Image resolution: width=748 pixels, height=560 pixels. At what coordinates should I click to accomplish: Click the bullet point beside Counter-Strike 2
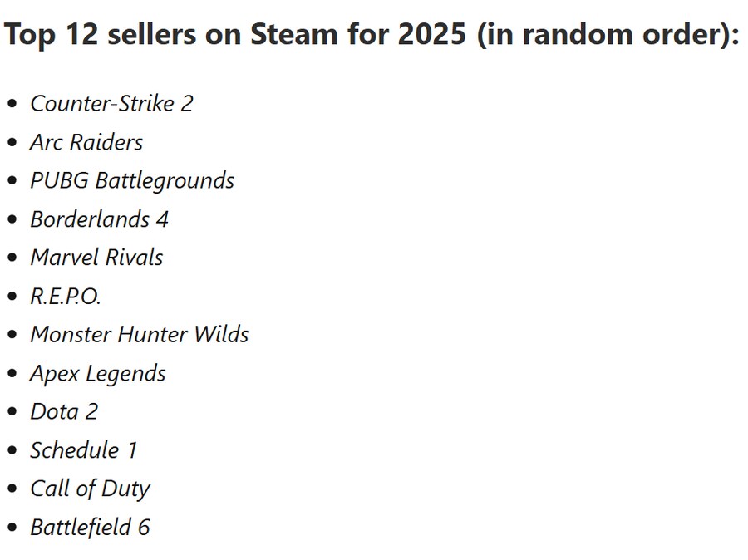pyautogui.click(x=12, y=104)
